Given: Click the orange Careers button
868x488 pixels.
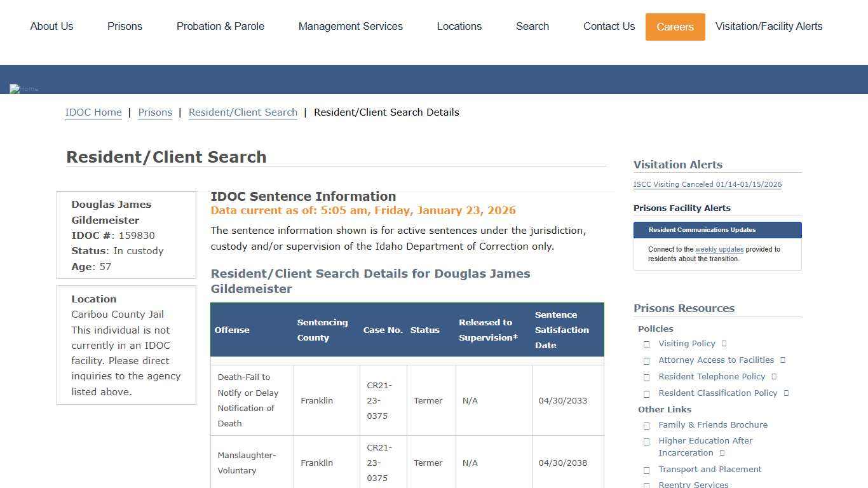Looking at the screenshot, I should (675, 26).
